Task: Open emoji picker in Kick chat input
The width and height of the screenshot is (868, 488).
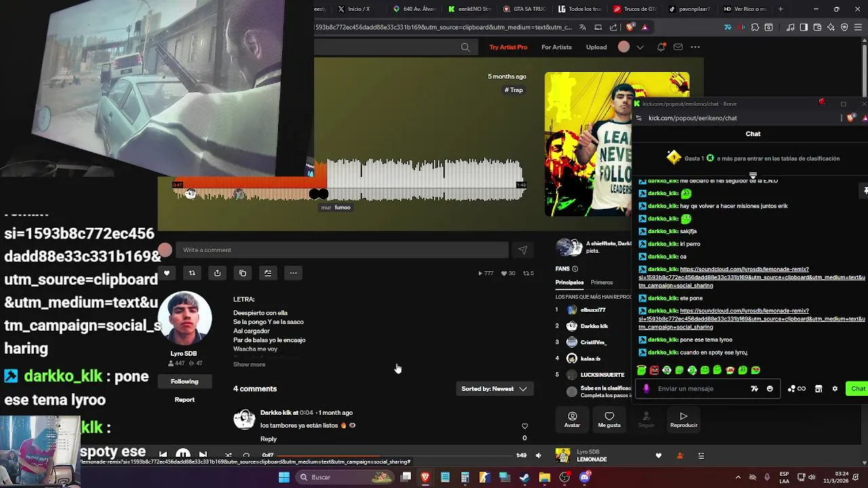Action: (x=770, y=388)
